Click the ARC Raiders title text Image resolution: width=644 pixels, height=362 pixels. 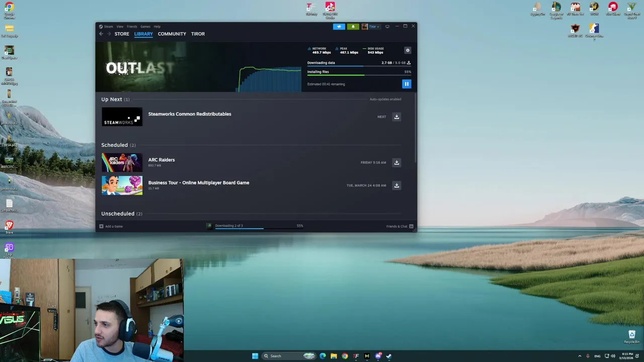(162, 160)
